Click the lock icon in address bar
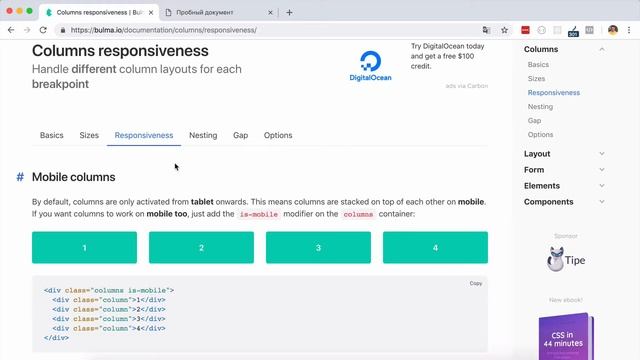This screenshot has width=640, height=360. click(62, 30)
